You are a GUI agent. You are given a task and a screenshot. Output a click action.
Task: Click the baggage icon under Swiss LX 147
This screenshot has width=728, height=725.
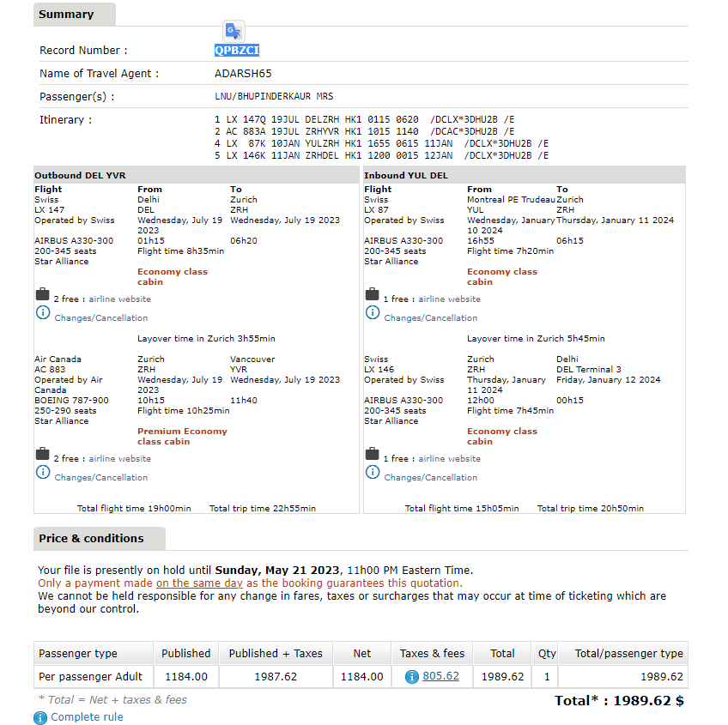(42, 295)
